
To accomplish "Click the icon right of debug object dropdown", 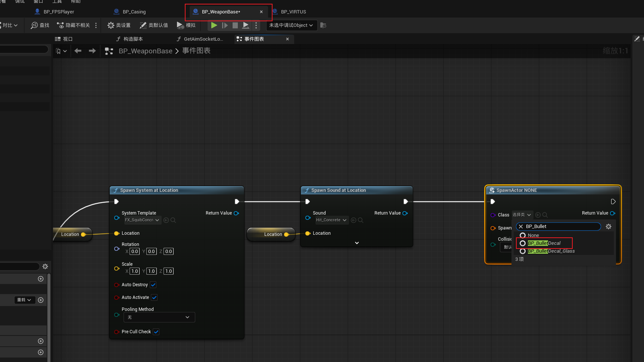I will click(x=323, y=25).
